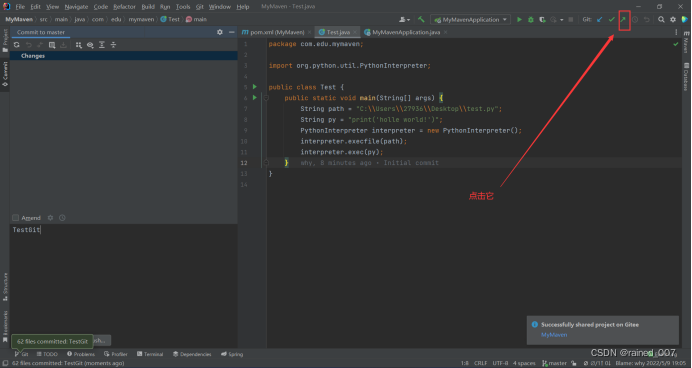692x368 pixels.
Task: Click the MyMaven link in Gitee notification
Action: tap(554, 335)
